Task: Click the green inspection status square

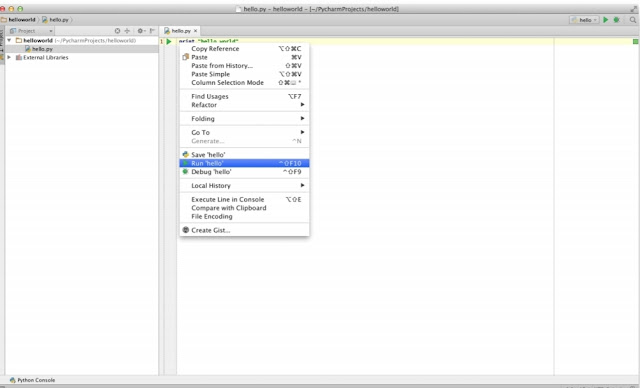Action: pyautogui.click(x=636, y=41)
